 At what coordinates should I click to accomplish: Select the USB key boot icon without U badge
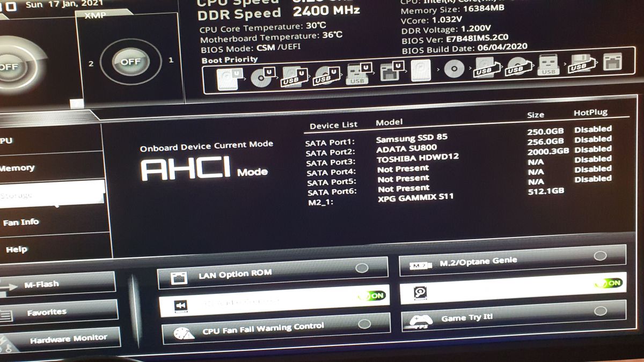[548, 65]
